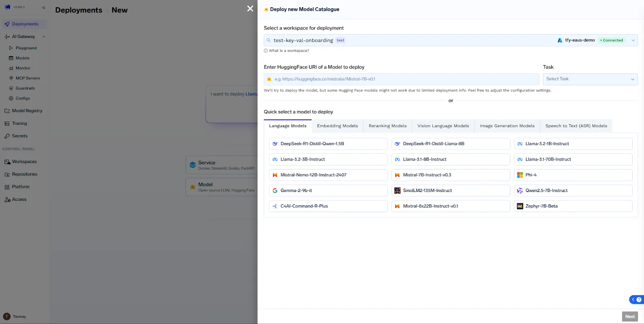Open the Access page
The width and height of the screenshot is (644, 324).
point(19,200)
